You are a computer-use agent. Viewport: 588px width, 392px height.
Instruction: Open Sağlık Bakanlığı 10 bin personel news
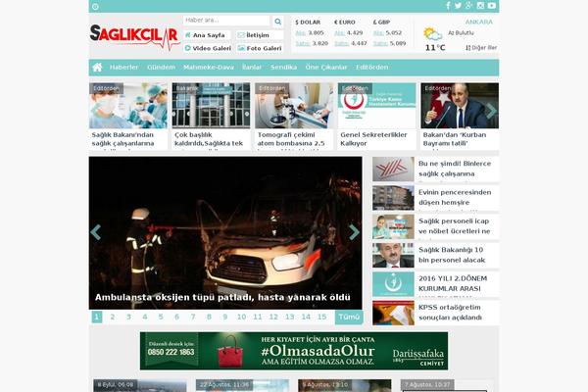click(435, 255)
